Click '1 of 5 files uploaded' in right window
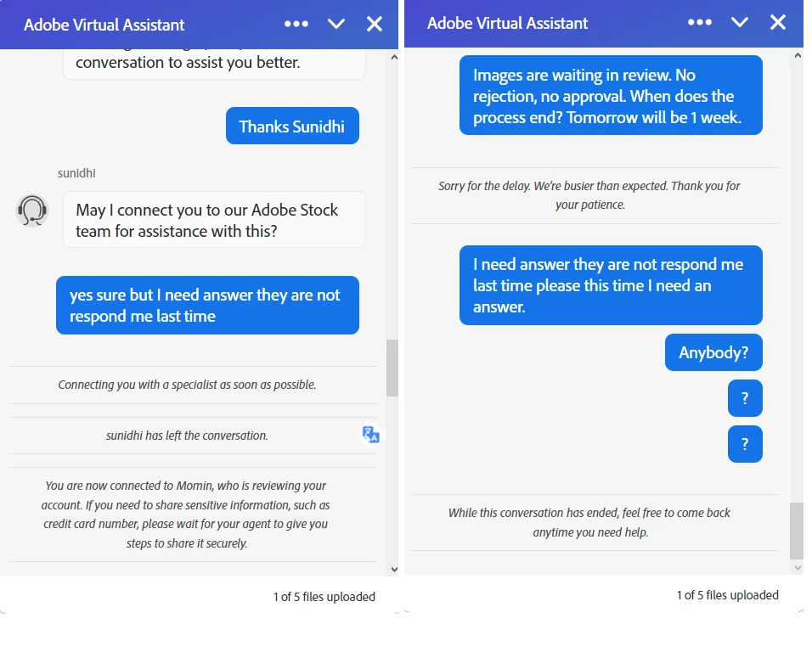The width and height of the screenshot is (812, 669). pos(728,595)
